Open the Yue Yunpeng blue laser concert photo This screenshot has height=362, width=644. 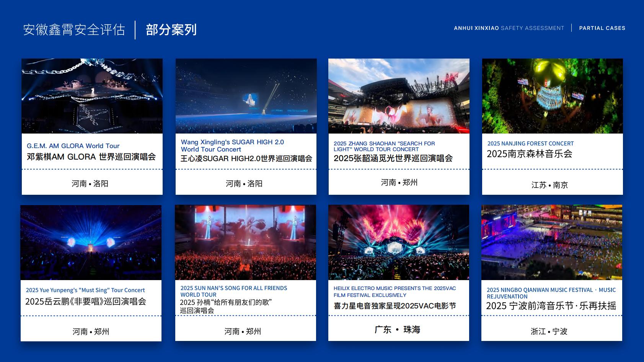pos(91,243)
